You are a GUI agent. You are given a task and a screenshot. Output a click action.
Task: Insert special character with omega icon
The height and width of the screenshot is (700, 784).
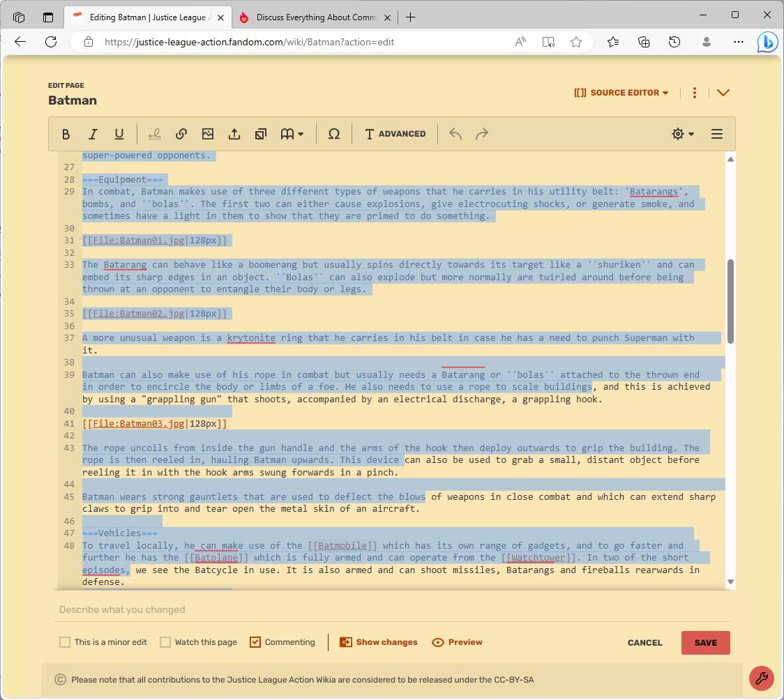(334, 134)
